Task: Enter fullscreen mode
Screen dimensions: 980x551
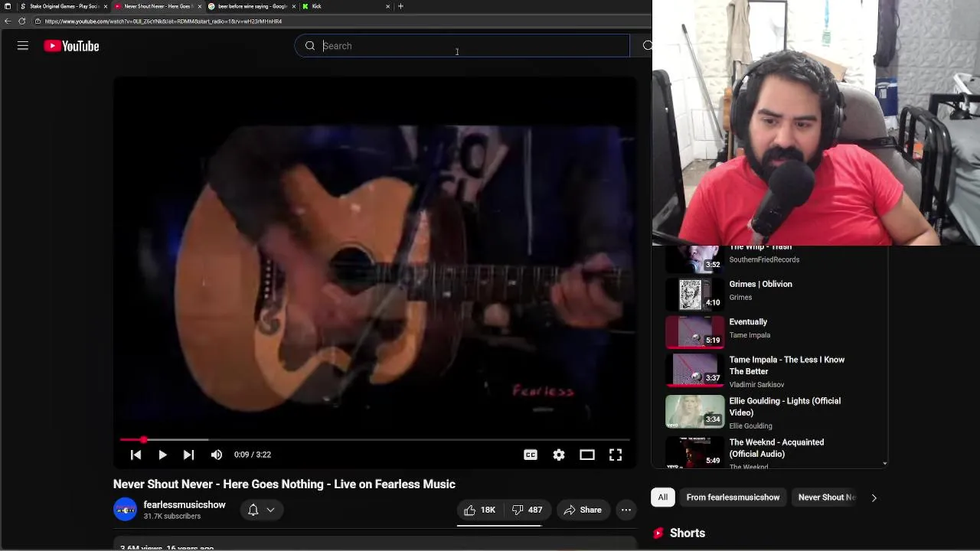Action: (x=616, y=455)
